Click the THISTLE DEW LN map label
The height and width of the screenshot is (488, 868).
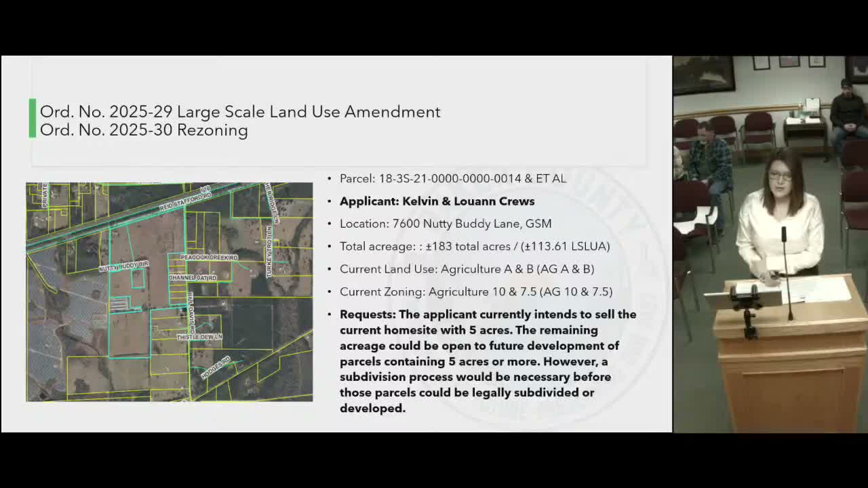point(199,337)
